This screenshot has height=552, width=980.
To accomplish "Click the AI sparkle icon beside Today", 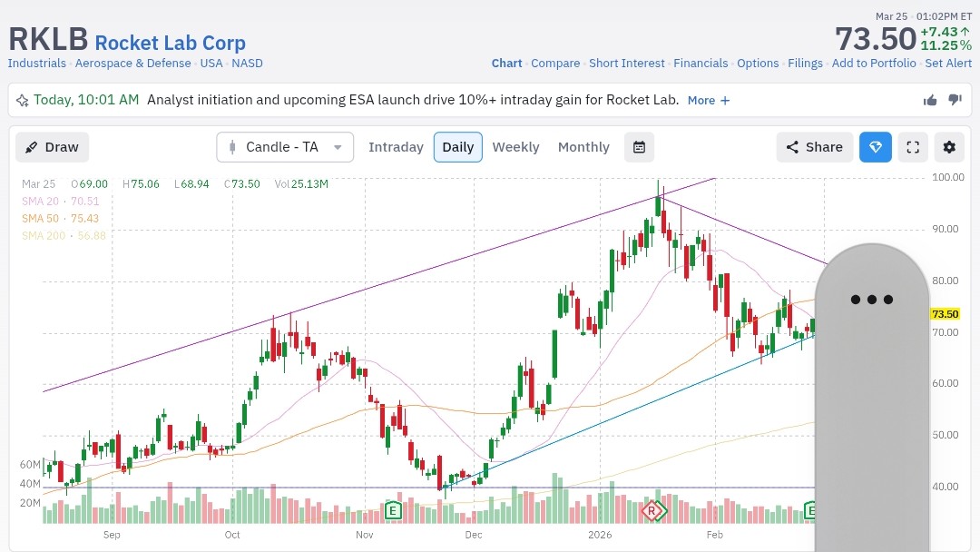I will point(23,100).
